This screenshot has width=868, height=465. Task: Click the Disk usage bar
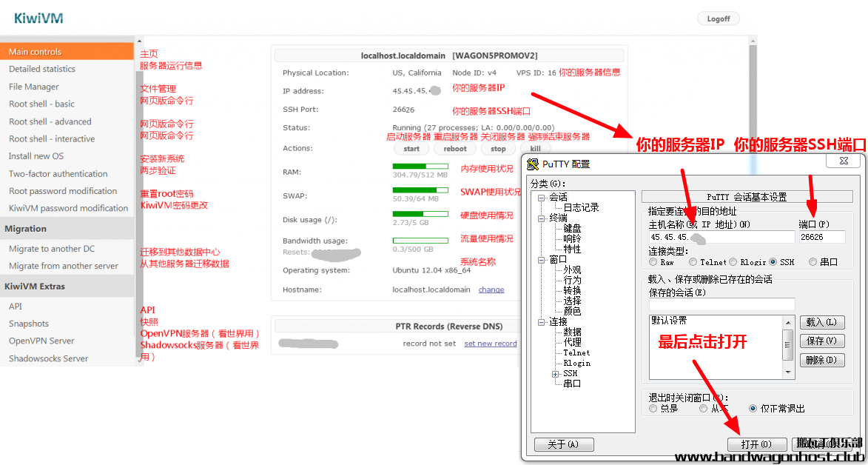(420, 214)
